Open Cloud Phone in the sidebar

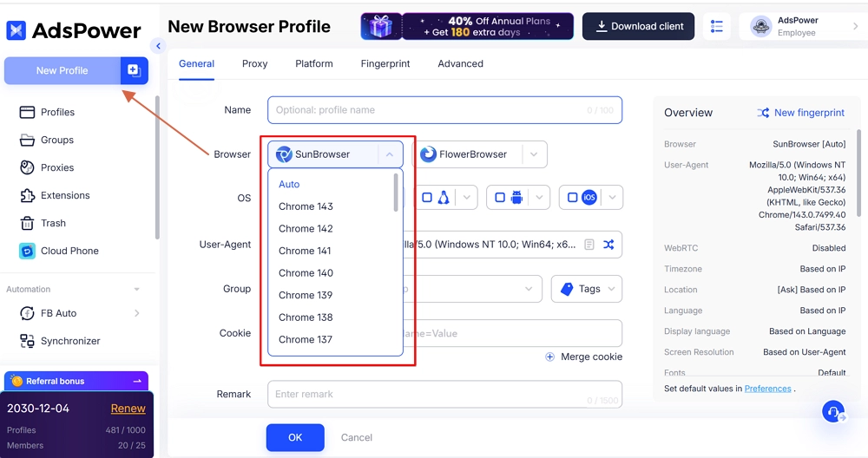pos(27,251)
